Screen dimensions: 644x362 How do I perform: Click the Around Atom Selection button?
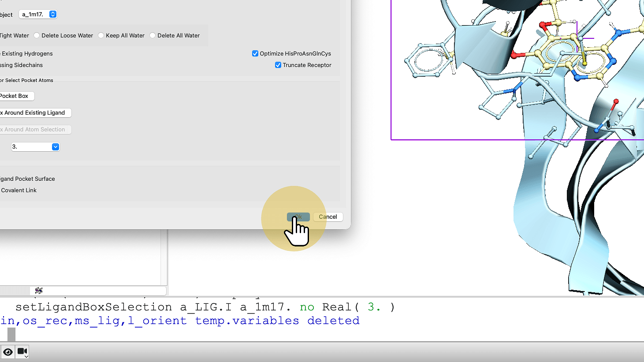pos(34,130)
